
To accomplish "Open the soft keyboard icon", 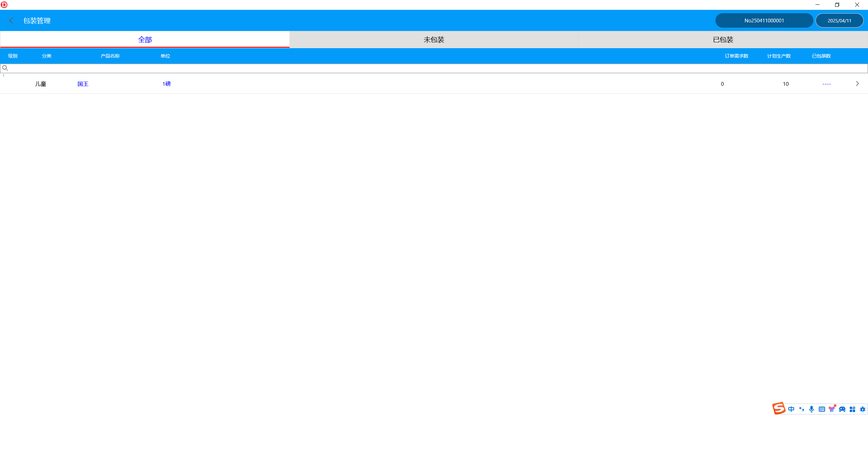I will click(822, 409).
